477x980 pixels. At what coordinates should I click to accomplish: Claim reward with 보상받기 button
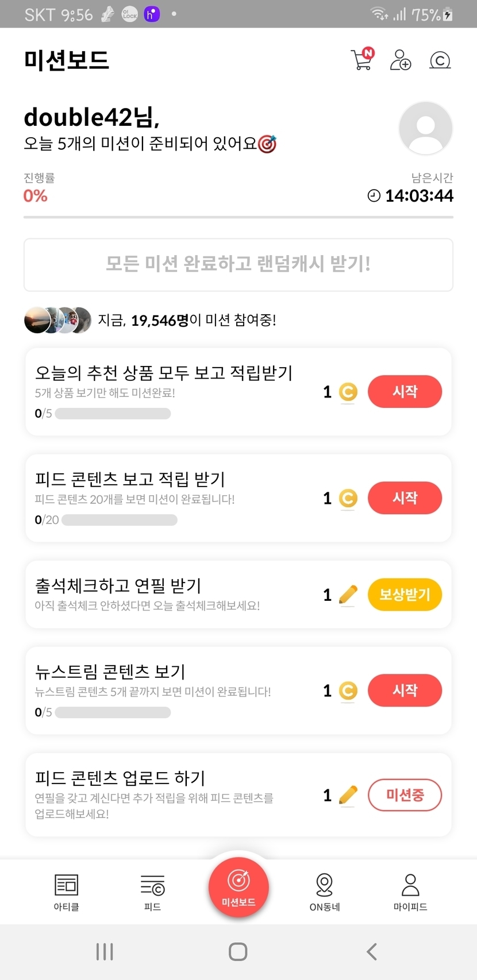405,595
